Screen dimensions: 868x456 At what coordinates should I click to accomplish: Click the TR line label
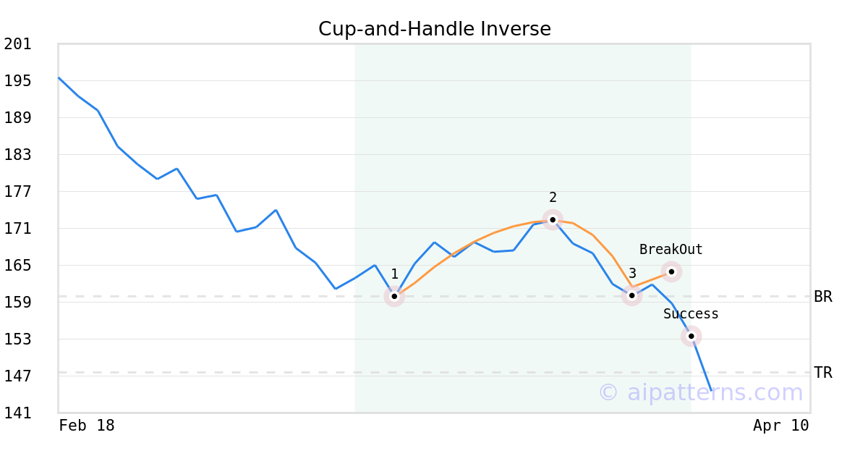click(822, 373)
